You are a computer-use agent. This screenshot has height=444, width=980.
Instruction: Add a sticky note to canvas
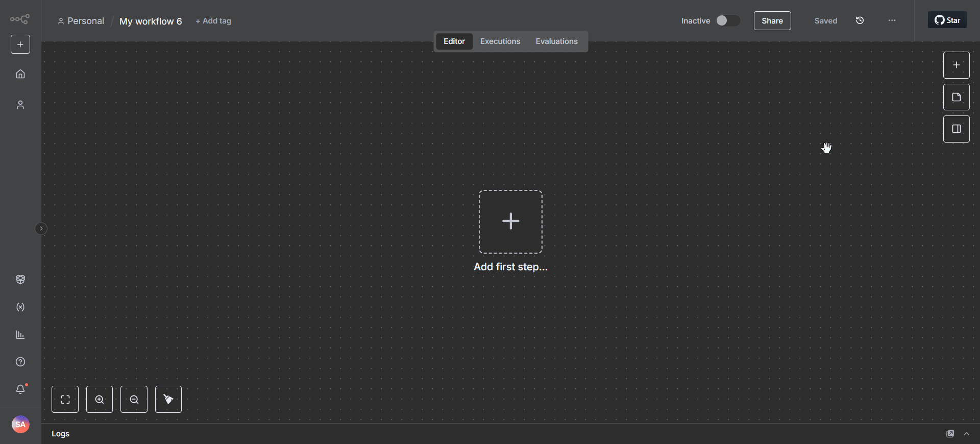(956, 97)
